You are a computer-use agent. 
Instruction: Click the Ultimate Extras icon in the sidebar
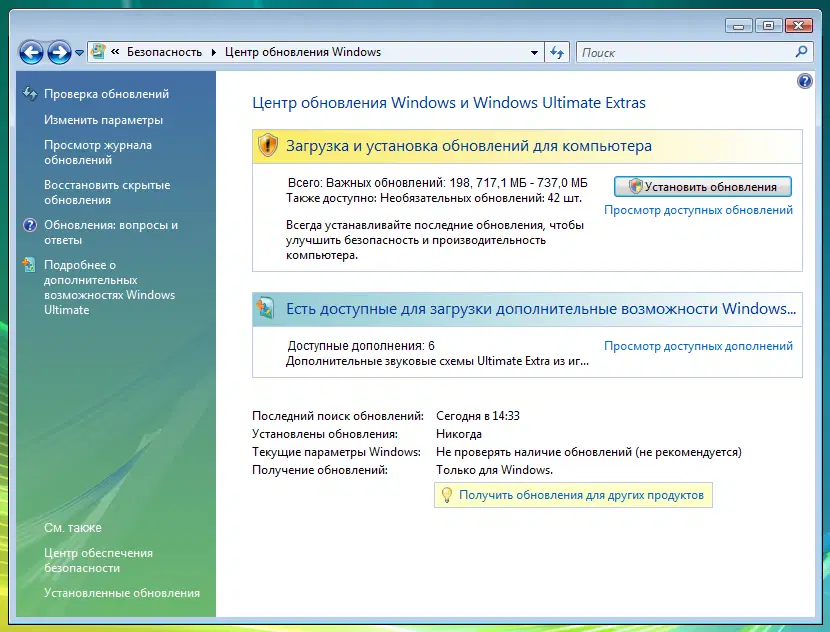click(x=30, y=264)
